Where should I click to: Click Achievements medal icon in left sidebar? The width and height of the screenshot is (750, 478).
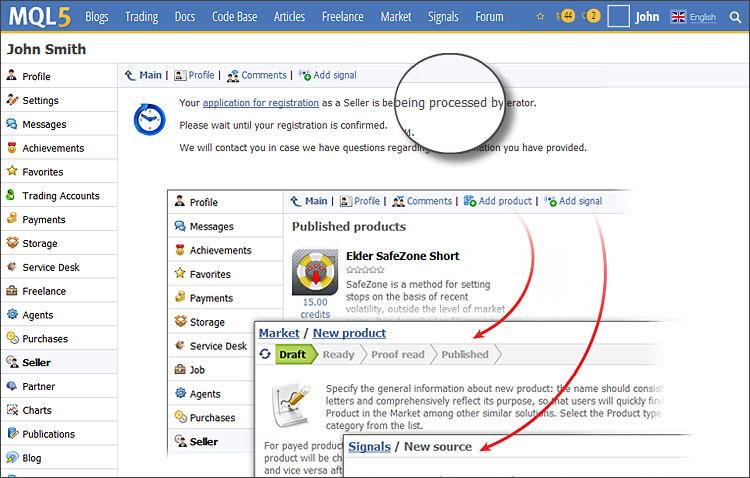[12, 147]
